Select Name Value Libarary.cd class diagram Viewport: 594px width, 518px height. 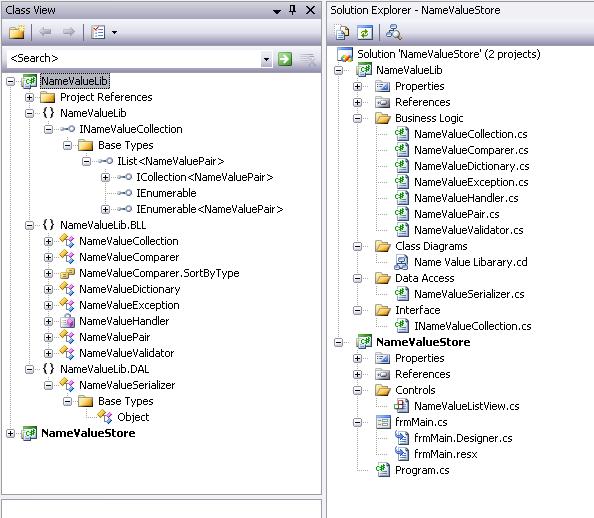471,262
